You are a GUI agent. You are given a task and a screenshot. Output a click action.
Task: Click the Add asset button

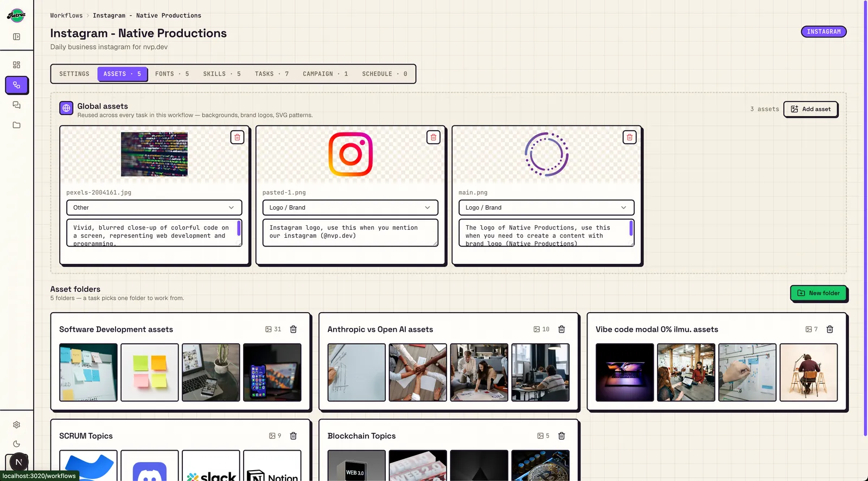point(810,109)
